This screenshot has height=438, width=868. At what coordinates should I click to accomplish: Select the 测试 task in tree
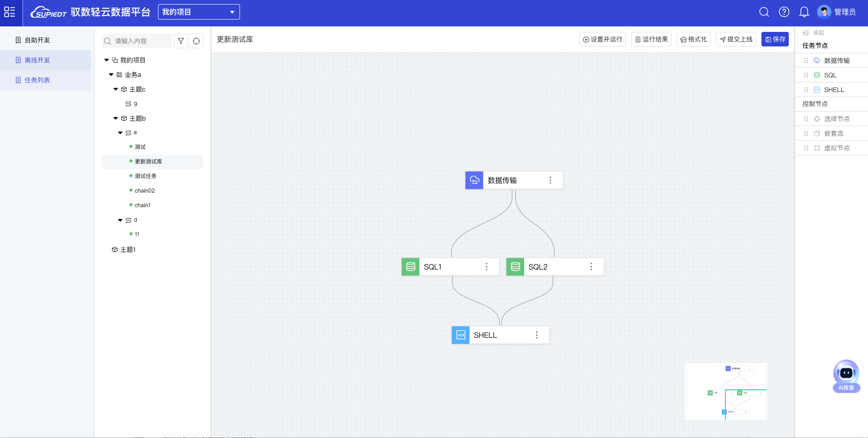(140, 147)
